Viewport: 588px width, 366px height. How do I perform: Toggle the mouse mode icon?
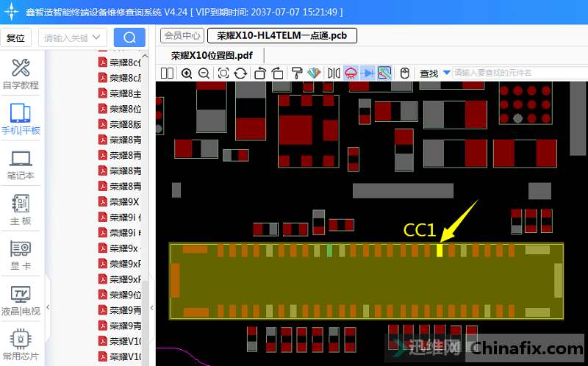tap(404, 73)
